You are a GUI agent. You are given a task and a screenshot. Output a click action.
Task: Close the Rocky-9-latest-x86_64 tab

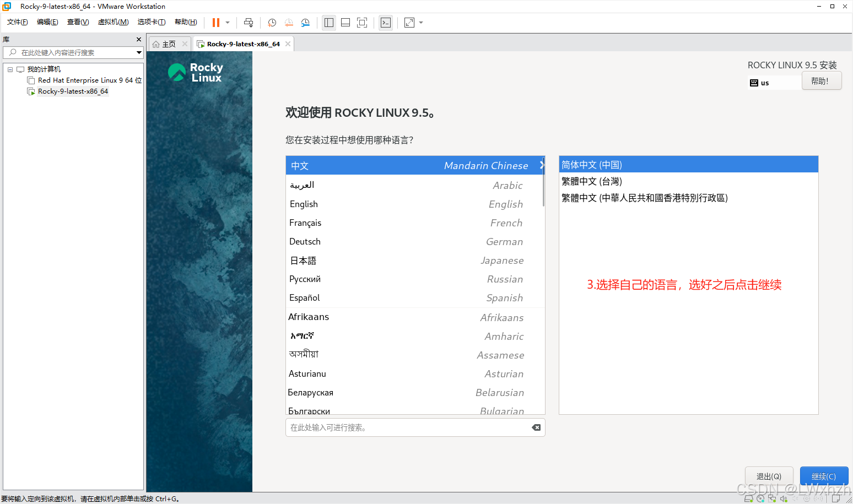(x=288, y=44)
